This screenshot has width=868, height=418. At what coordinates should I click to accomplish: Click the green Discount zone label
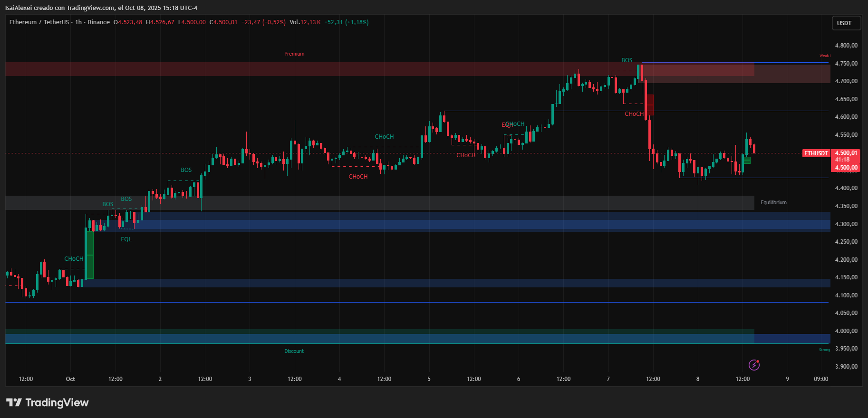pos(294,351)
